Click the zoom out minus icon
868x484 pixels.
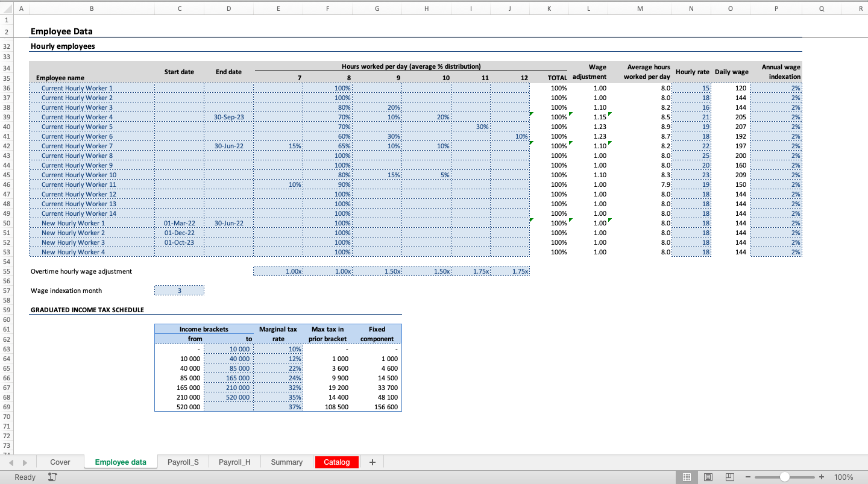coord(748,477)
